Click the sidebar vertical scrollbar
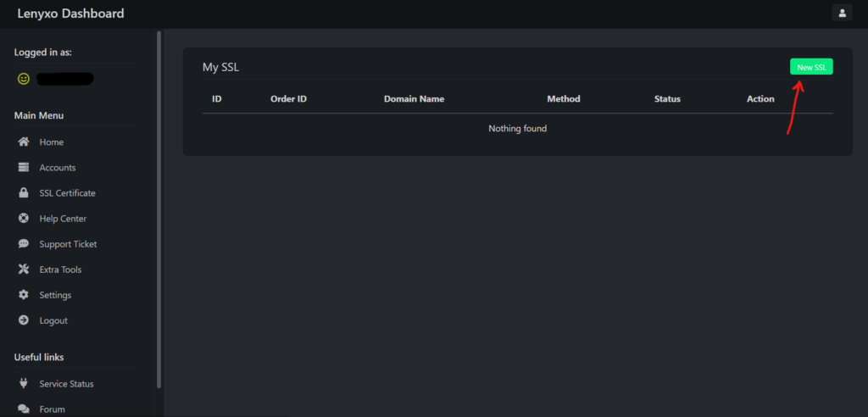The image size is (868, 417). coord(159,209)
